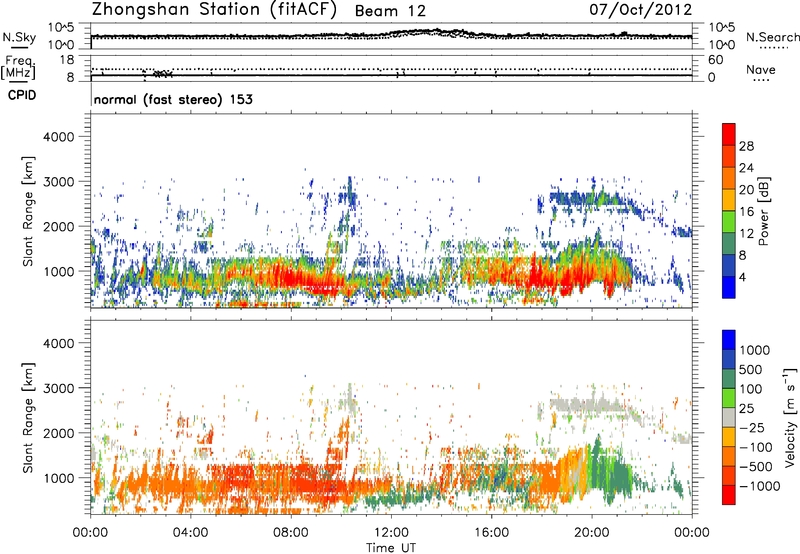Click the 'Velocity [m s-1]' colorbar label
800x554 pixels.
790,417
